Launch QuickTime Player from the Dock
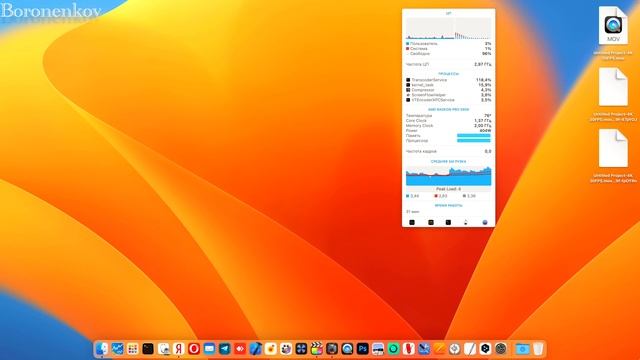Screen dimensions: 640x360 point(347,349)
